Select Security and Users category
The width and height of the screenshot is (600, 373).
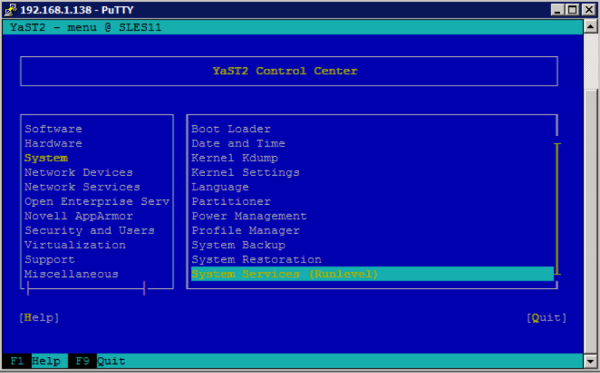(x=90, y=231)
